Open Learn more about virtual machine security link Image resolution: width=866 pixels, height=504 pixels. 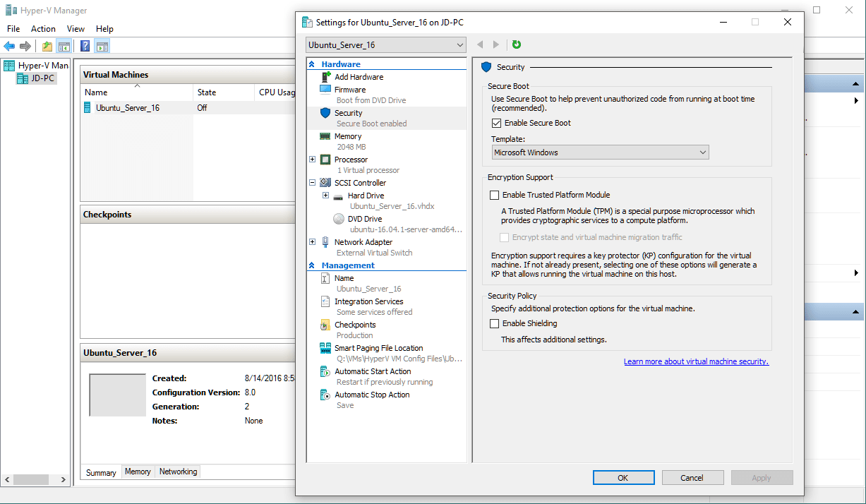tap(696, 361)
